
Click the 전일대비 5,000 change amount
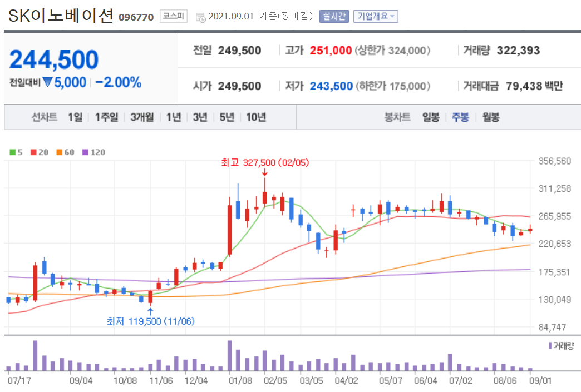(48, 82)
